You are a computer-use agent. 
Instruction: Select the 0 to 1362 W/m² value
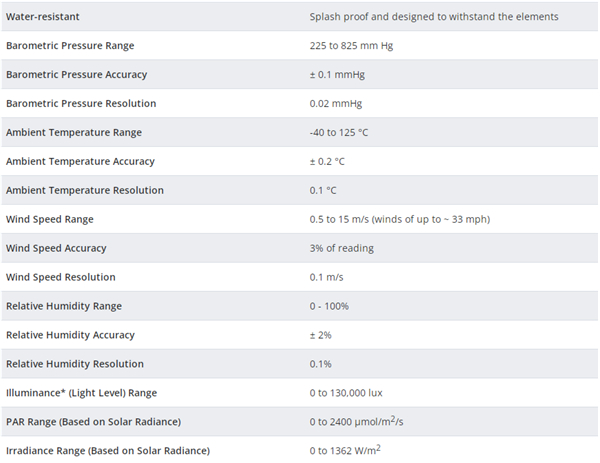pos(345,450)
